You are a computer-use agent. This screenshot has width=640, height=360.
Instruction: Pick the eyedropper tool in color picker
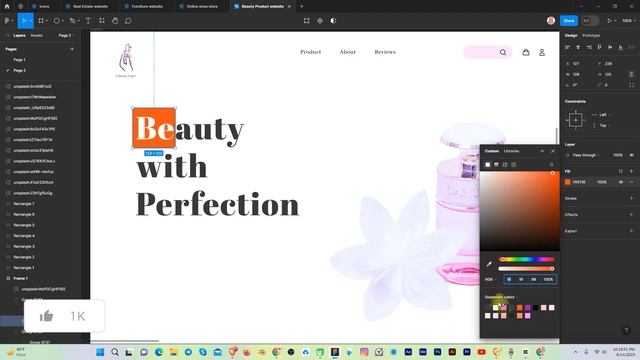tap(489, 264)
